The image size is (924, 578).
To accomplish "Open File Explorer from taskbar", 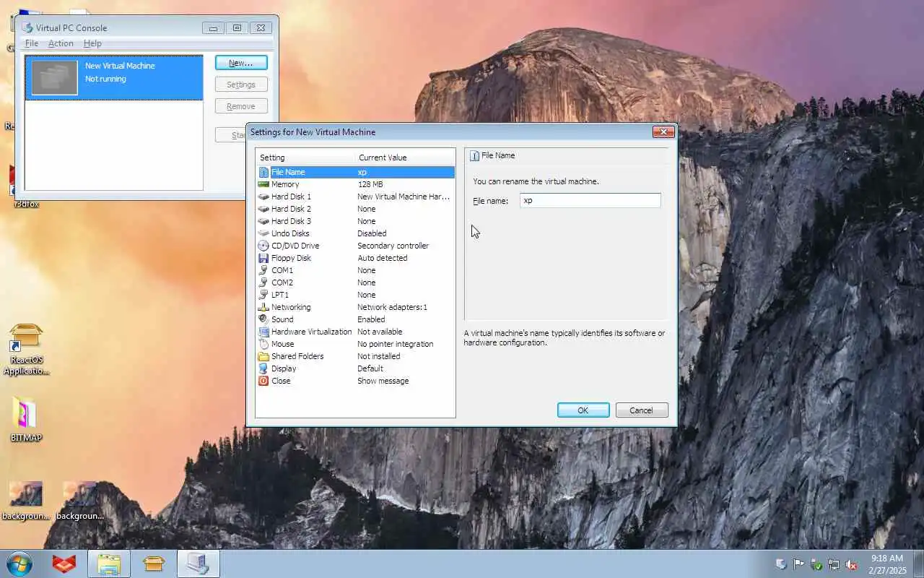I will [x=109, y=564].
